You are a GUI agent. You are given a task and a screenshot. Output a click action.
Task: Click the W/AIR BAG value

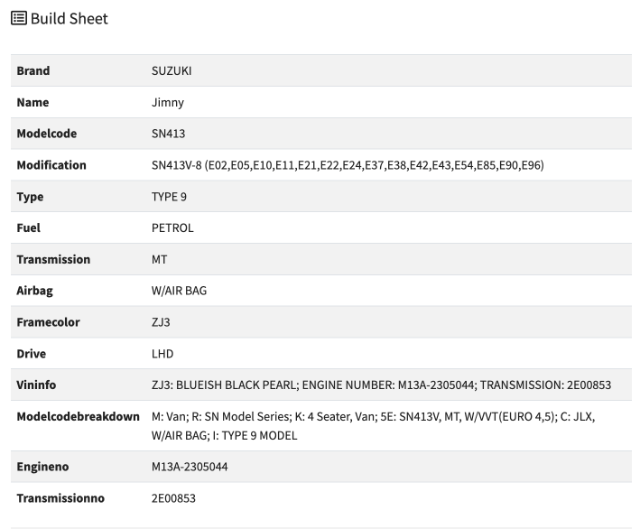pos(179,290)
